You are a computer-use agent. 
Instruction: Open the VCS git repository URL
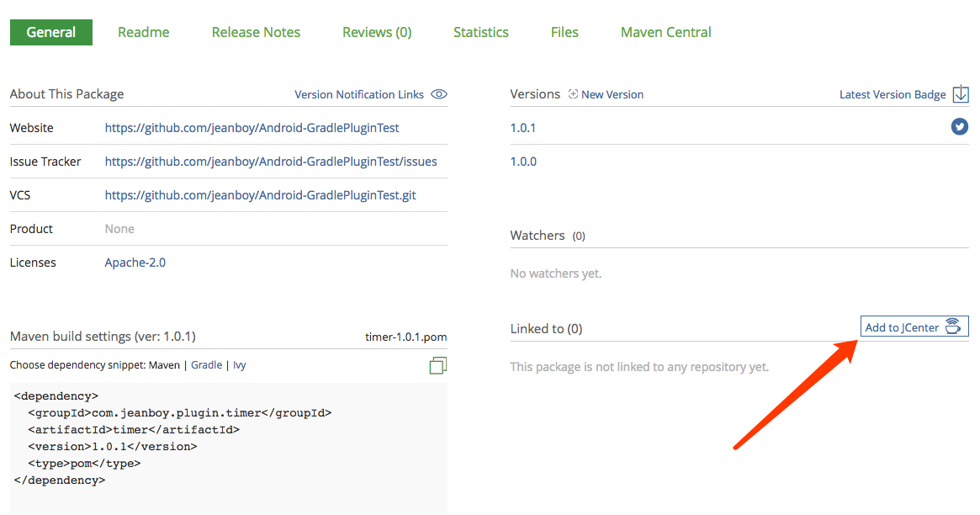(x=260, y=195)
